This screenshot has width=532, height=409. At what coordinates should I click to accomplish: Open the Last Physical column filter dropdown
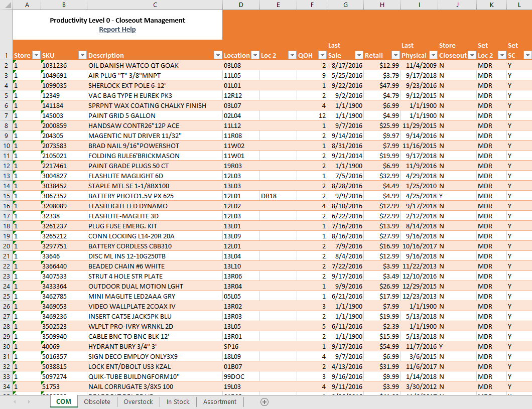[433, 55]
